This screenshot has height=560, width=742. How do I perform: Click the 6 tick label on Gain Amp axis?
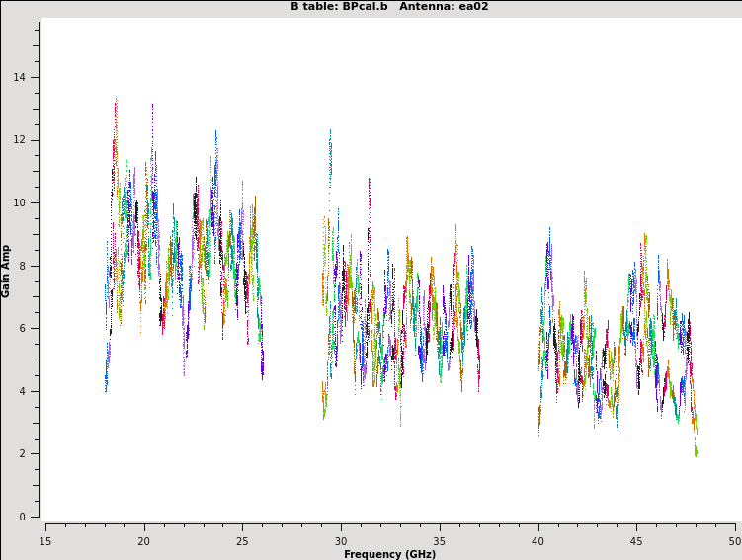(x=23, y=329)
